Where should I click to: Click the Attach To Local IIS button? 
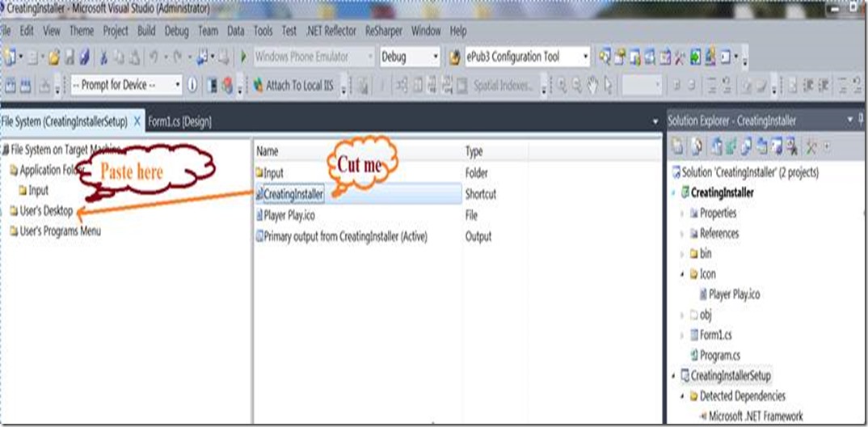click(x=293, y=85)
